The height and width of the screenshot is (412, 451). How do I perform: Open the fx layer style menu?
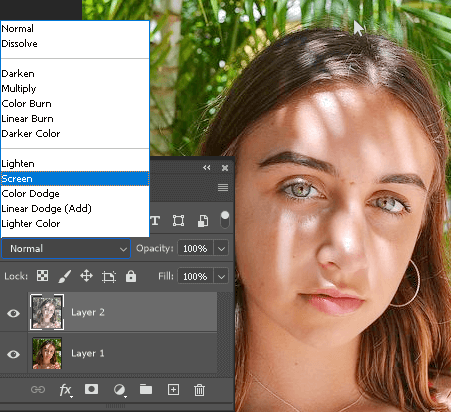66,390
